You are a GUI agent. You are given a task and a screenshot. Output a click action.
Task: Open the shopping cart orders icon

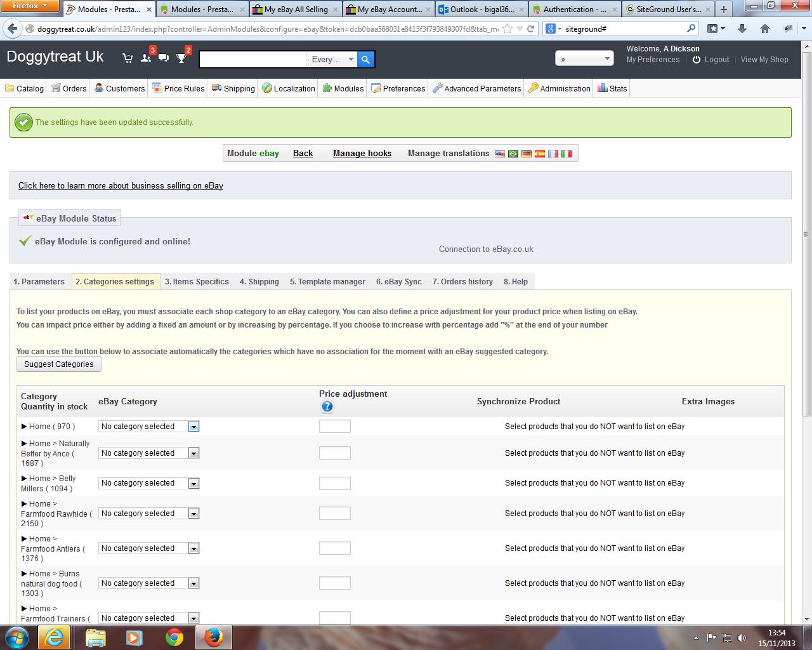tap(128, 58)
